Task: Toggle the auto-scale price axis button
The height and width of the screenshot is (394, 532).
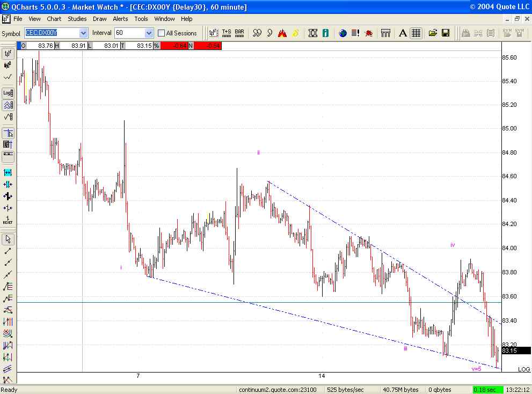Action: [x=8, y=105]
